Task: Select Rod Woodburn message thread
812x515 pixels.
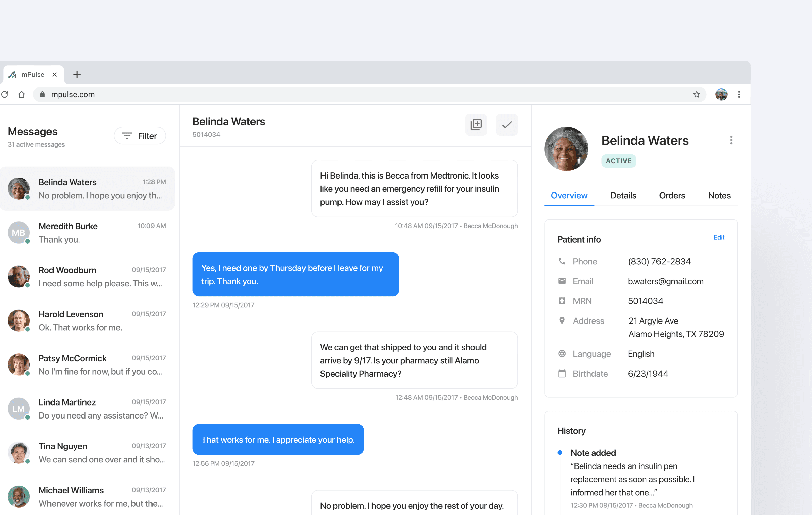Action: 87,276
